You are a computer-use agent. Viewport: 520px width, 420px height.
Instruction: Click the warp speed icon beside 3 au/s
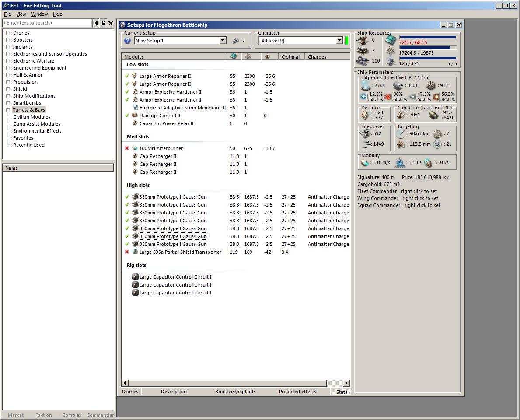point(428,163)
